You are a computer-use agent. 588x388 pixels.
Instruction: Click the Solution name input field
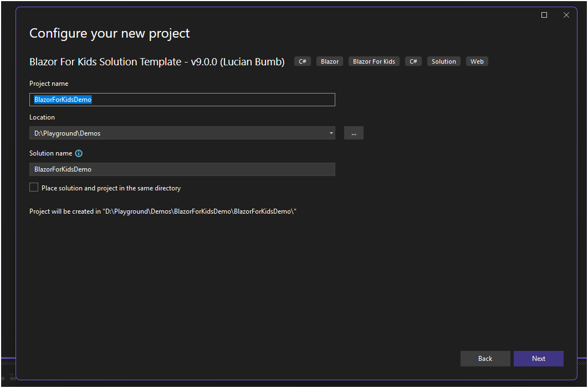182,169
